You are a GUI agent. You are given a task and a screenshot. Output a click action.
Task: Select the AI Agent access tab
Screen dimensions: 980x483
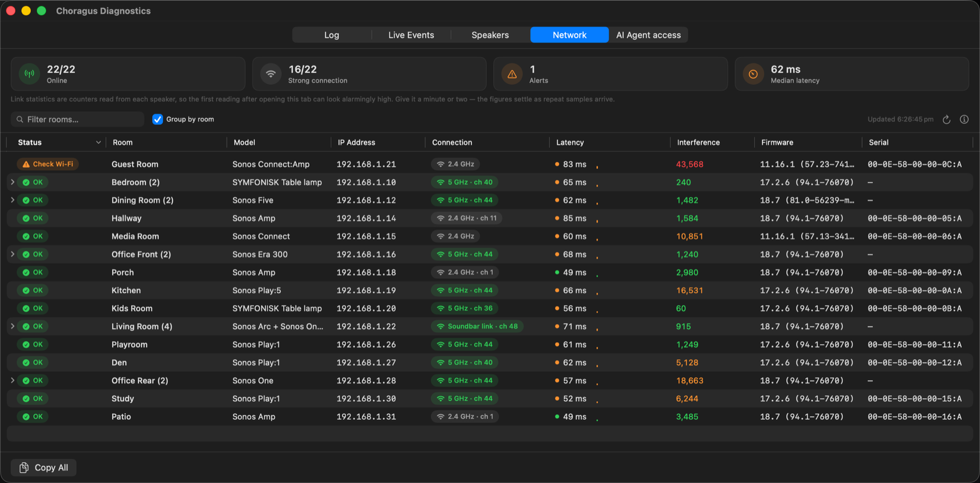tap(648, 35)
